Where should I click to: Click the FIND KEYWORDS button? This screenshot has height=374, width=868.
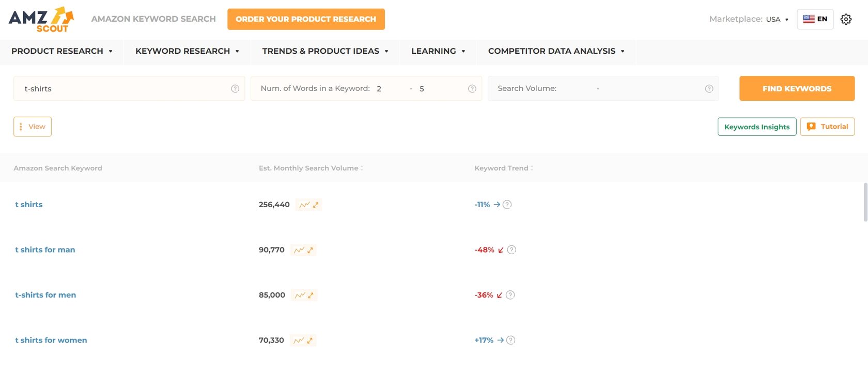796,88
